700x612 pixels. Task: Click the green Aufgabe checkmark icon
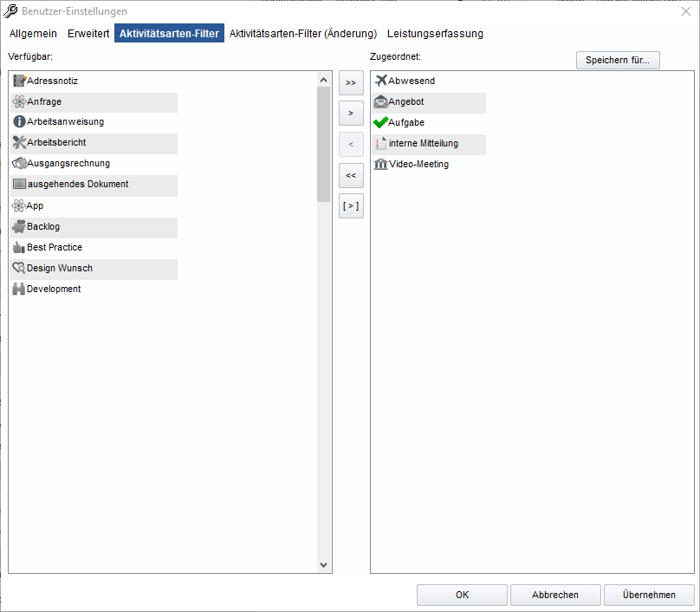pos(380,122)
